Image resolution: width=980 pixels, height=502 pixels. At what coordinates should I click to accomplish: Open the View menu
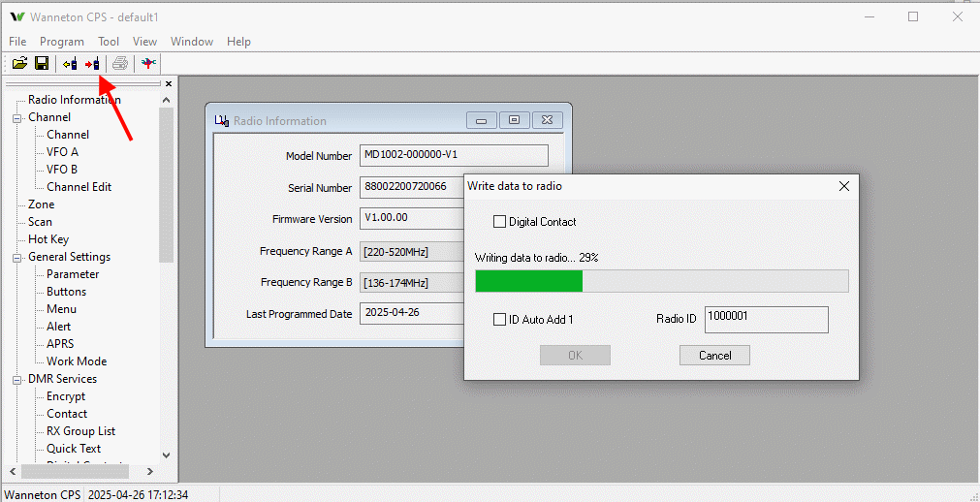(144, 42)
